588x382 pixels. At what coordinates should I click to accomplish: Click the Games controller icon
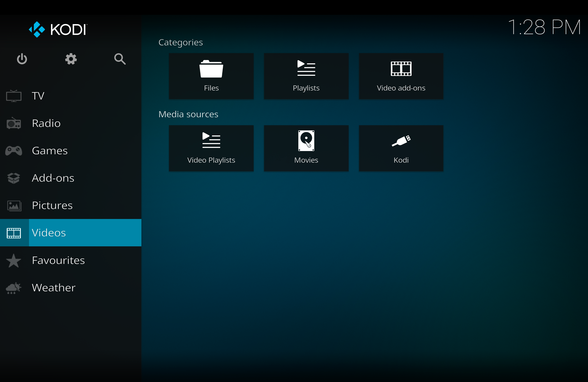(14, 150)
